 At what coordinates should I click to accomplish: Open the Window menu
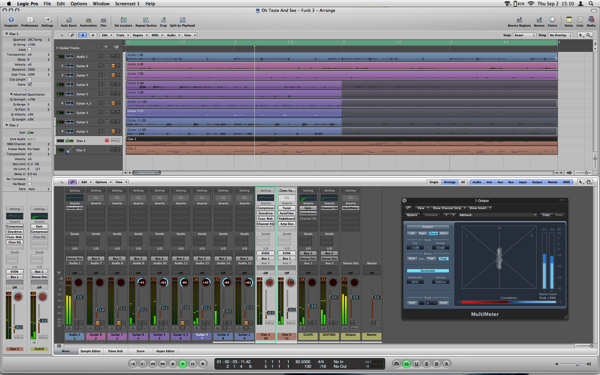101,3
